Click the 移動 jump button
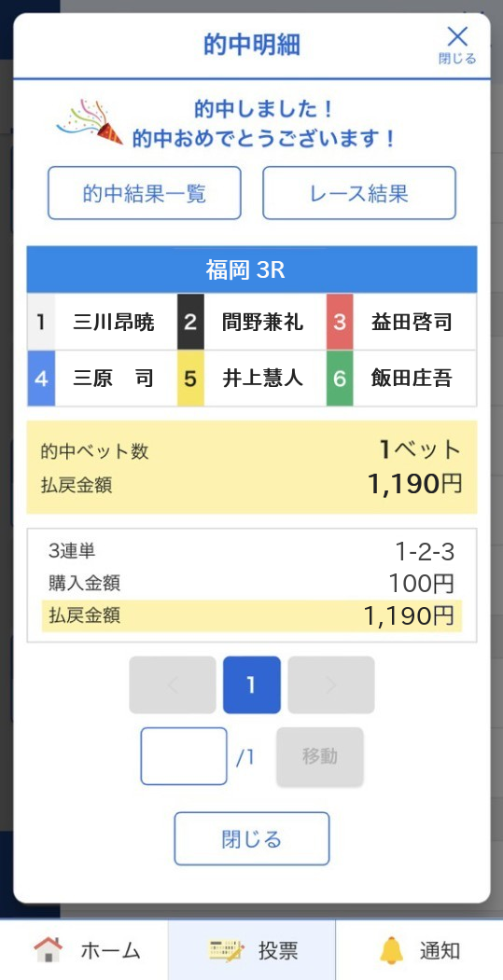The image size is (503, 980). [x=320, y=756]
